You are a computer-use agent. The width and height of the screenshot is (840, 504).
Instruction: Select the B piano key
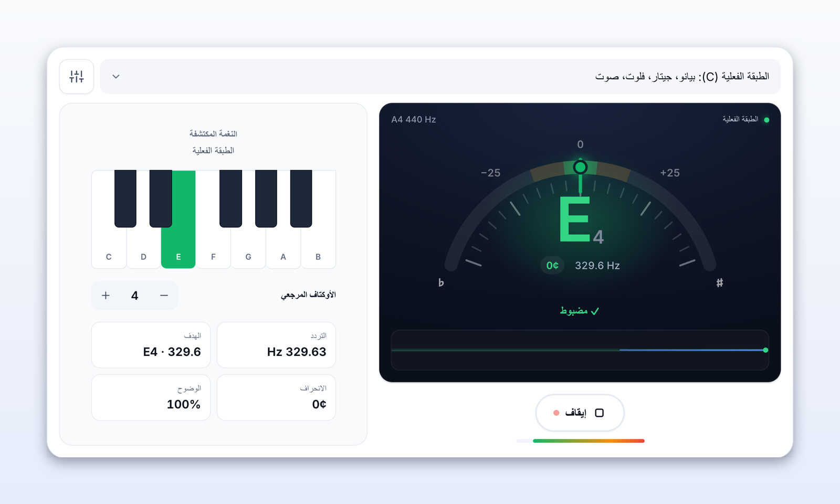(318, 248)
